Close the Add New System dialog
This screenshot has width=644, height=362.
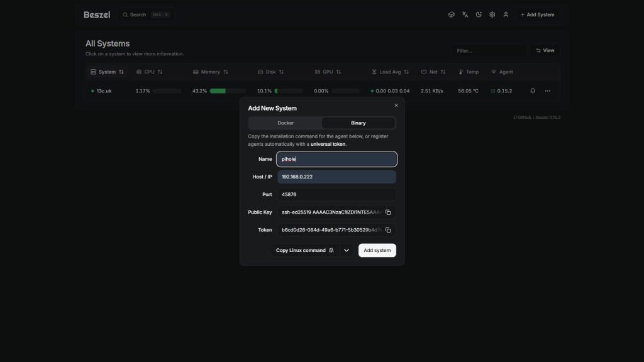(396, 106)
